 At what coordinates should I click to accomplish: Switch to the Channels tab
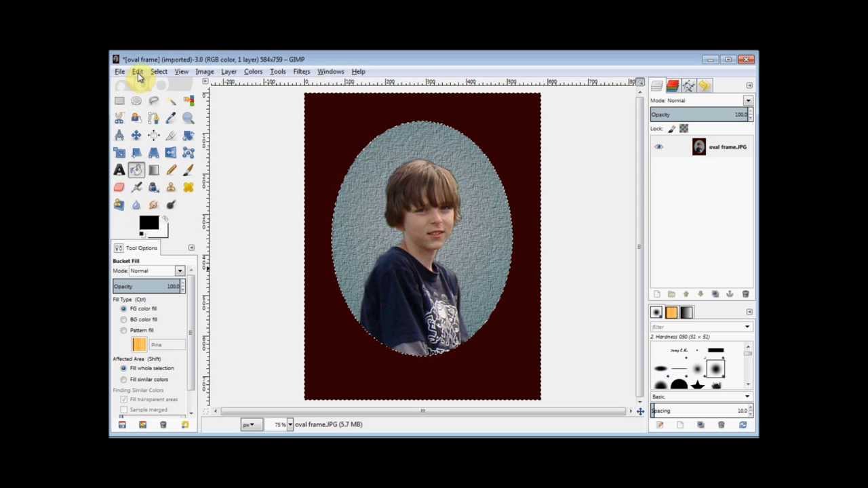(673, 86)
